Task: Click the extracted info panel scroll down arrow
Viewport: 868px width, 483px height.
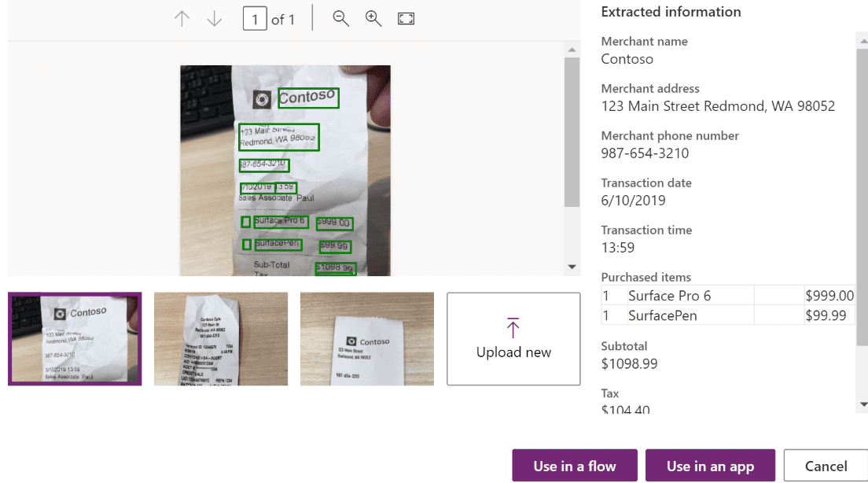Action: click(863, 404)
